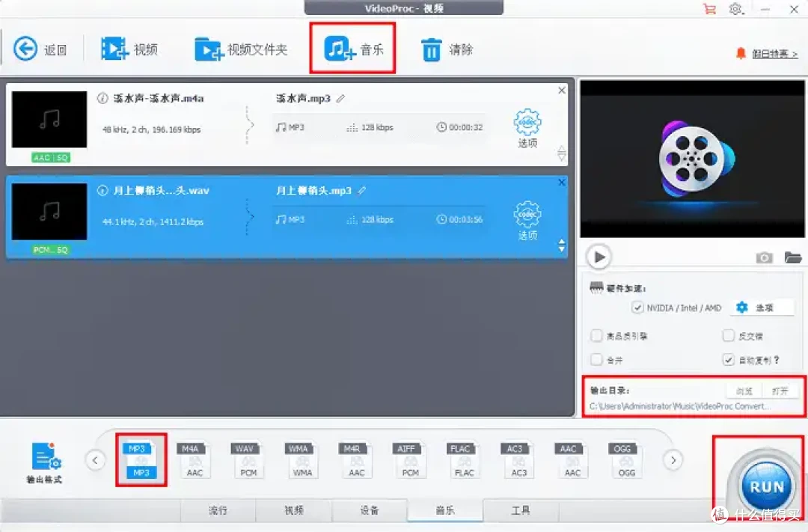Enable the 合并 checkbox

(596, 359)
